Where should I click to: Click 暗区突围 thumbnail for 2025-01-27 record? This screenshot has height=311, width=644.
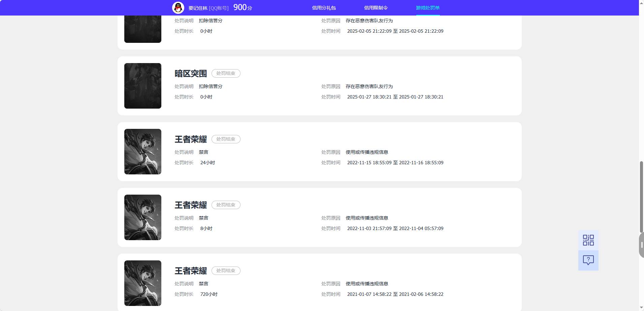142,86
